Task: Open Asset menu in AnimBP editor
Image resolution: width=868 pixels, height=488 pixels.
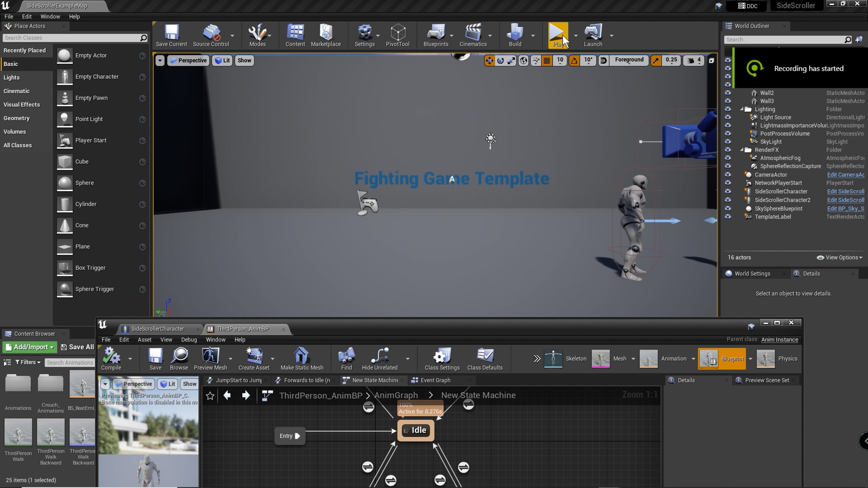Action: (x=144, y=339)
